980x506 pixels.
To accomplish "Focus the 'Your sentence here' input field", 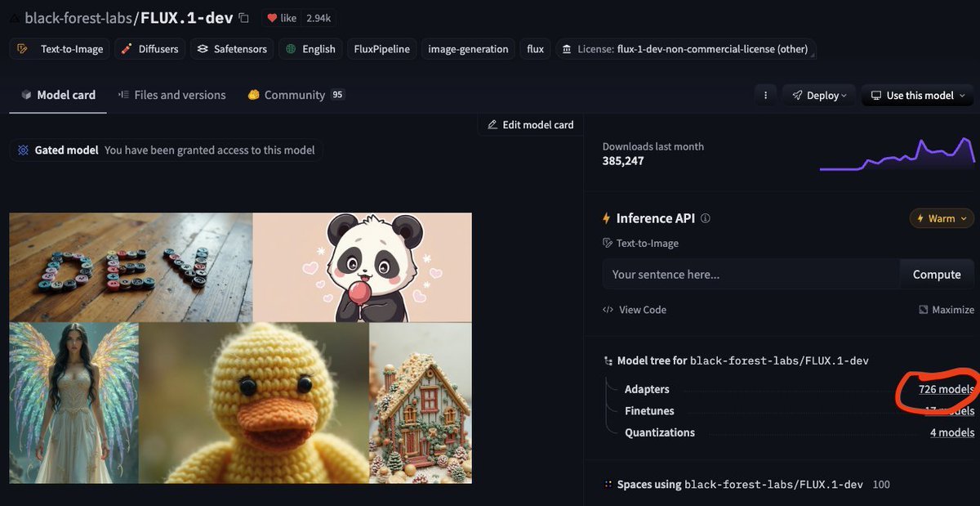I will [x=751, y=275].
